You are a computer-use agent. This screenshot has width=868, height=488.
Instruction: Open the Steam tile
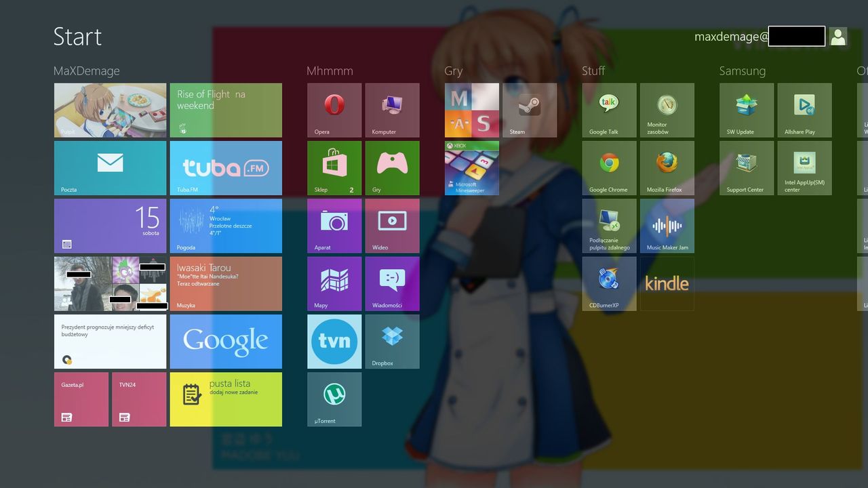pos(530,110)
